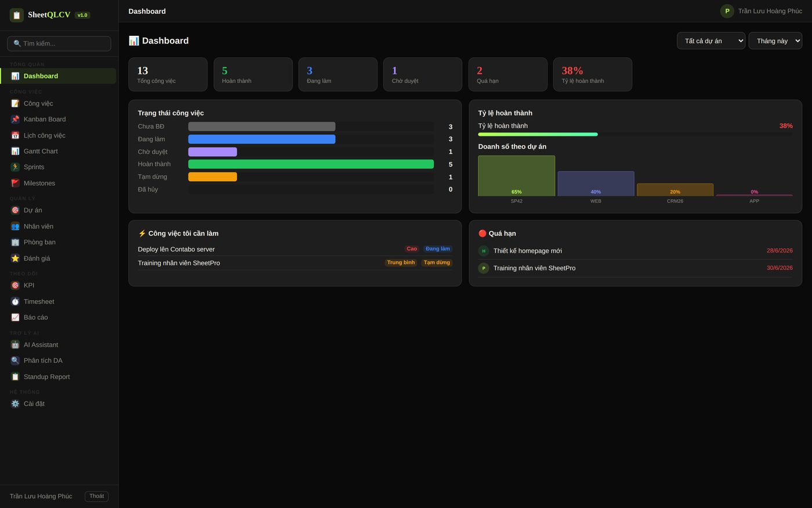Expand the Tất cả dự án dropdown
The height and width of the screenshot is (508, 812).
click(711, 41)
